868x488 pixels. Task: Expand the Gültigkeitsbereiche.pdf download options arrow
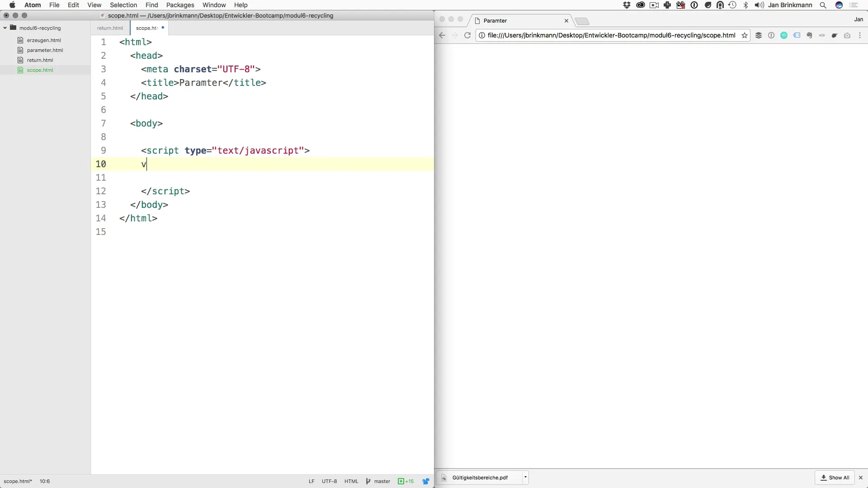pyautogui.click(x=525, y=477)
